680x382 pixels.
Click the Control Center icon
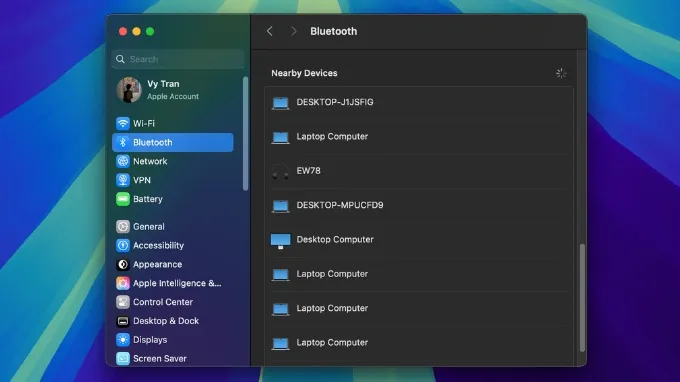point(123,302)
